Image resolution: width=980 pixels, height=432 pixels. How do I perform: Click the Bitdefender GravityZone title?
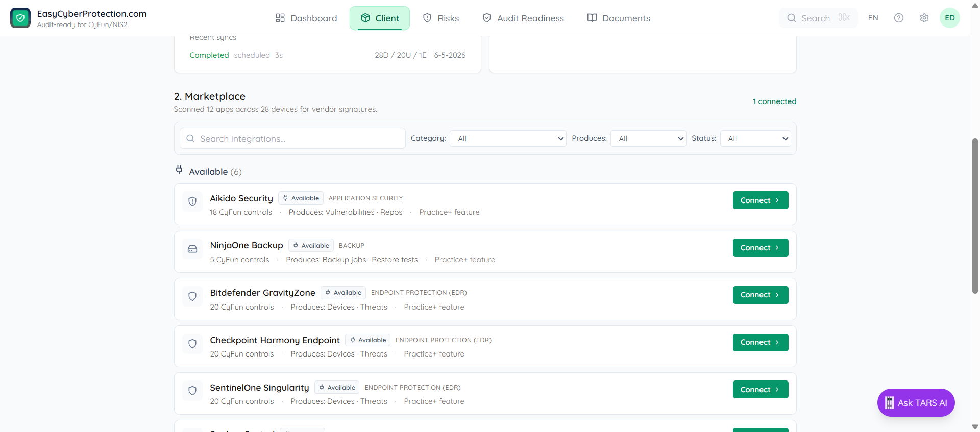point(263,293)
